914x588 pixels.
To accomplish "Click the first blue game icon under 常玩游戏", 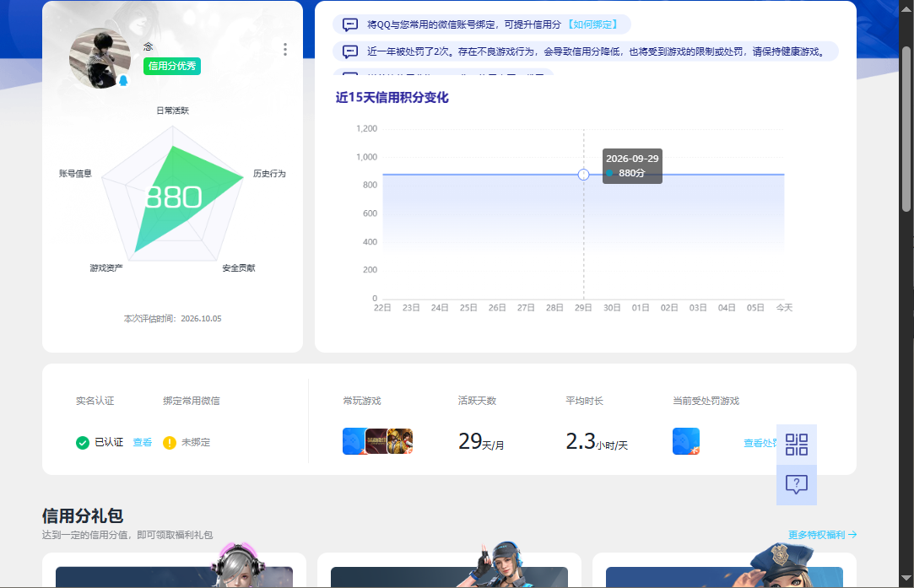I will click(x=353, y=441).
